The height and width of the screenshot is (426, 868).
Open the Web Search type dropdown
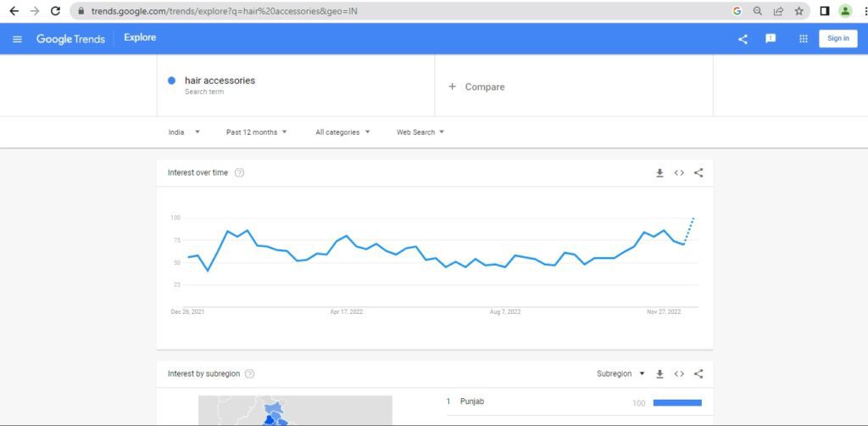point(420,132)
